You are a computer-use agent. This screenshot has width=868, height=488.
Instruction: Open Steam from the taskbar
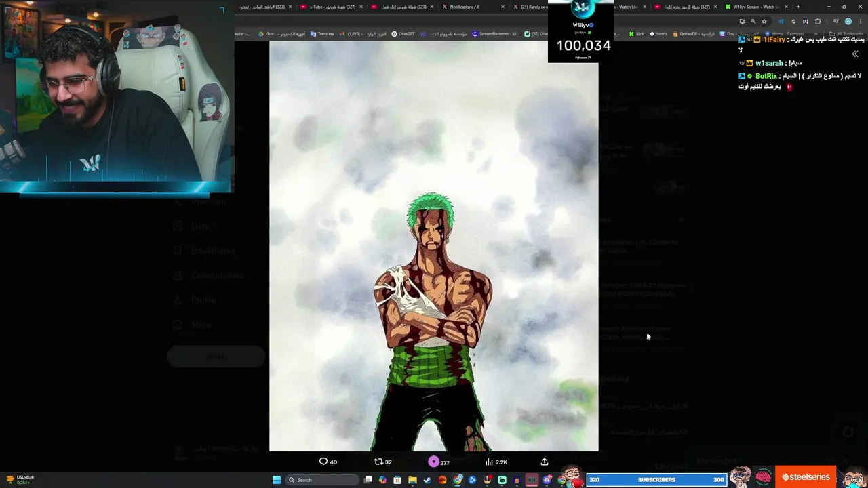pyautogui.click(x=427, y=480)
